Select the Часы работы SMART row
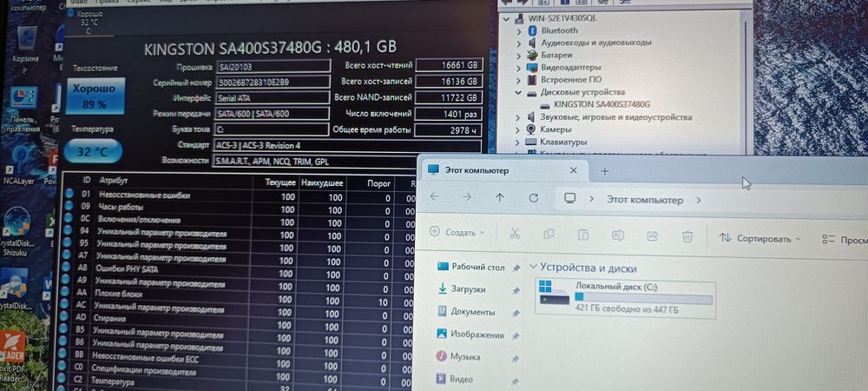Viewport: 868px width, 391px height. (x=238, y=209)
